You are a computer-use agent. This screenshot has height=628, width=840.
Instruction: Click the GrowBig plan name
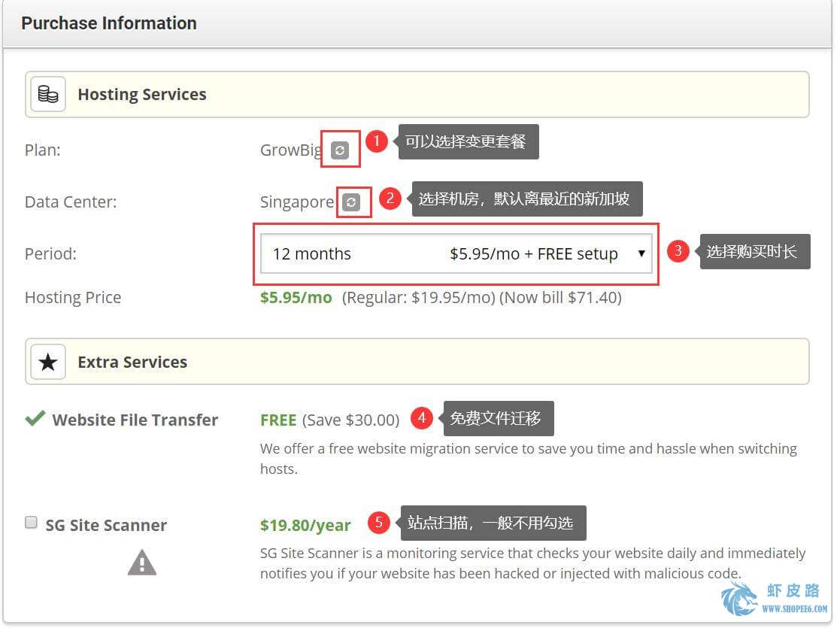pyautogui.click(x=292, y=150)
